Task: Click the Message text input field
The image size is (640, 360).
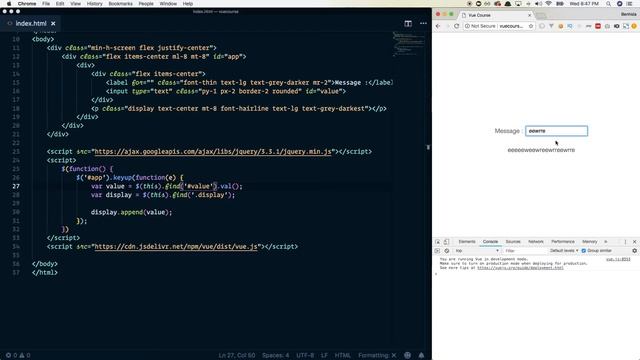Action: (556, 131)
